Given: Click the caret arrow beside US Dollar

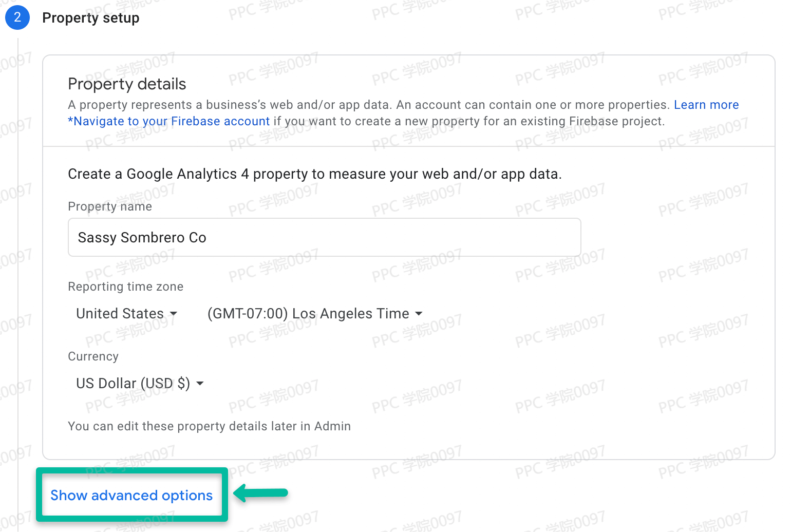Looking at the screenshot, I should (200, 383).
